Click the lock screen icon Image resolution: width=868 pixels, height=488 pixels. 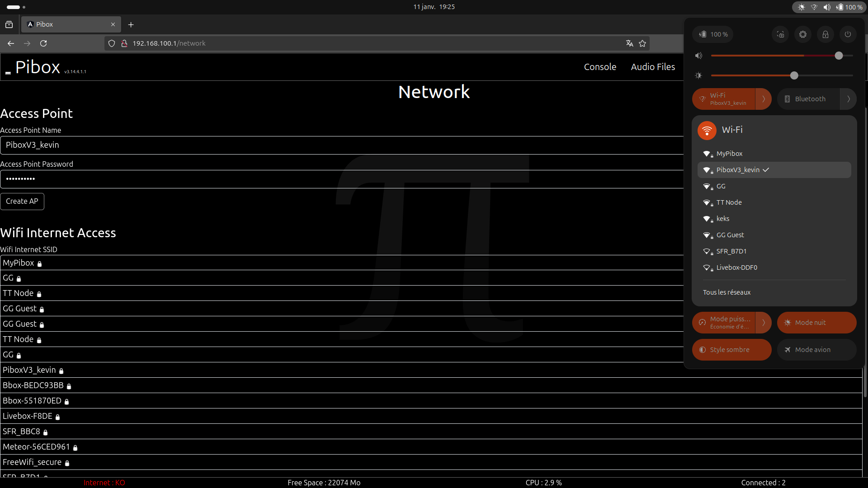pyautogui.click(x=826, y=34)
